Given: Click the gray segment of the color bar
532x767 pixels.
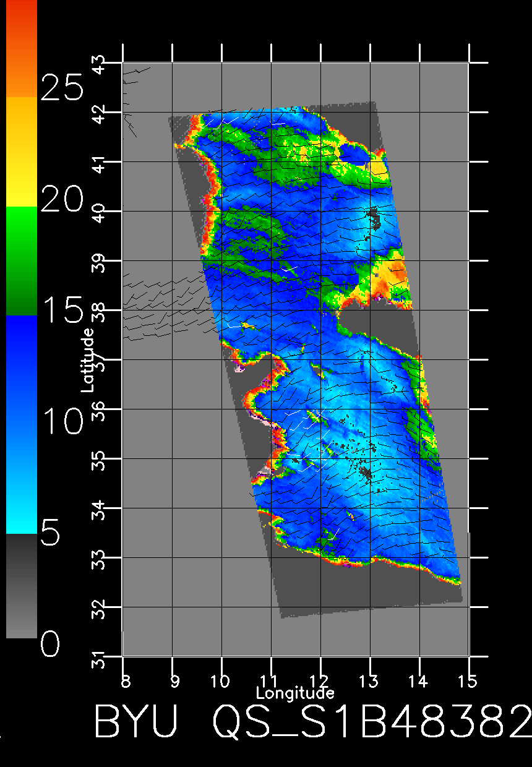Looking at the screenshot, I should point(22,586).
